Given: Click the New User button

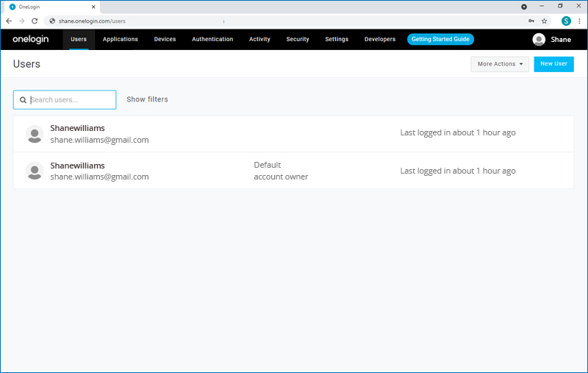Looking at the screenshot, I should pos(553,64).
